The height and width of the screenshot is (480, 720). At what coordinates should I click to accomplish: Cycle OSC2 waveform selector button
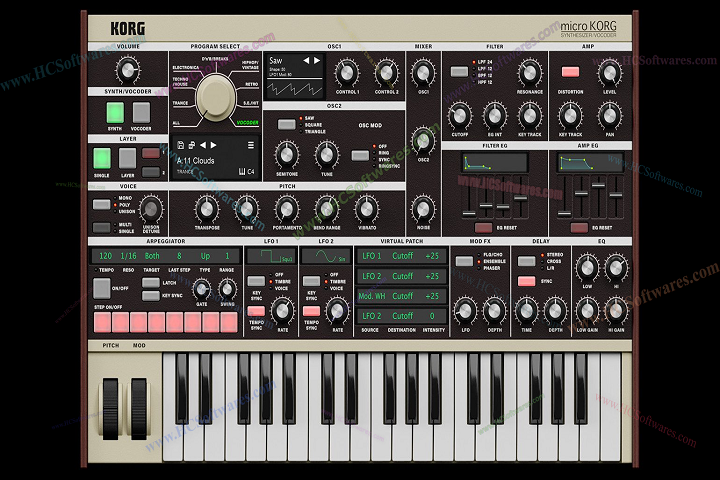(287, 124)
